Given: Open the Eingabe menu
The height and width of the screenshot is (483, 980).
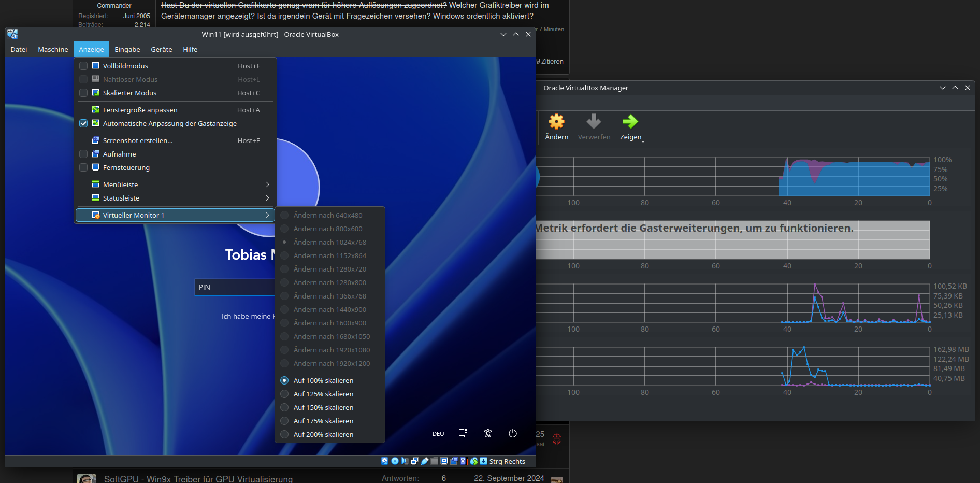Looking at the screenshot, I should tap(127, 49).
